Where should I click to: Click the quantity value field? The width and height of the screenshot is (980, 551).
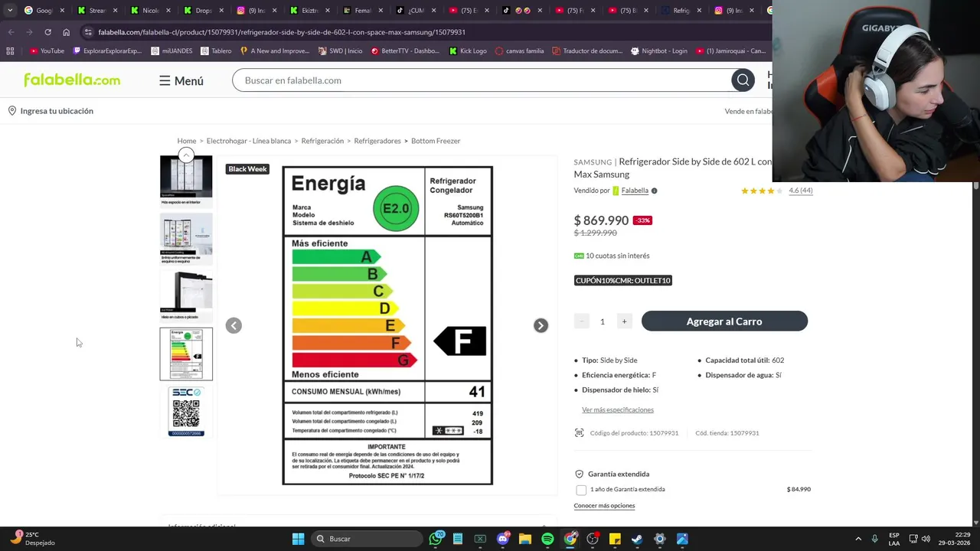(603, 321)
